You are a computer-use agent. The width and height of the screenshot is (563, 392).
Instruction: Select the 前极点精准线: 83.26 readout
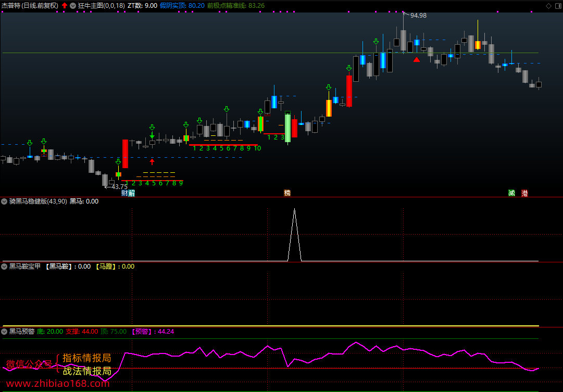[x=236, y=6]
